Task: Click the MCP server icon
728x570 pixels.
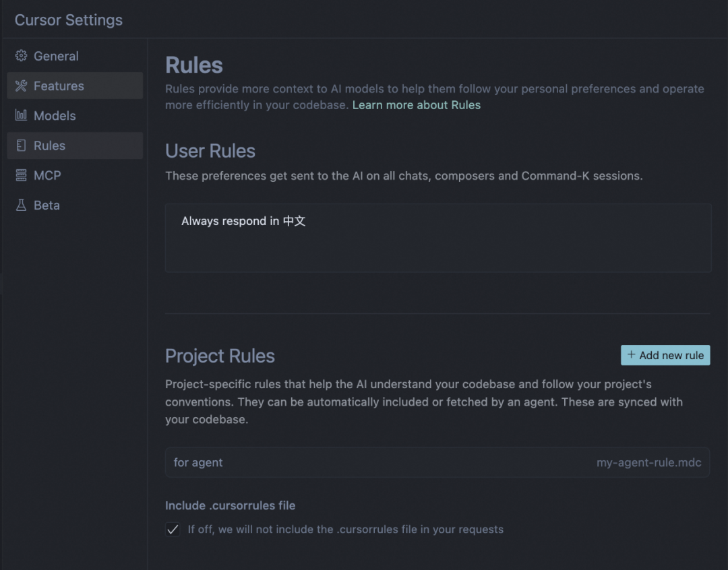Action: pos(21,175)
